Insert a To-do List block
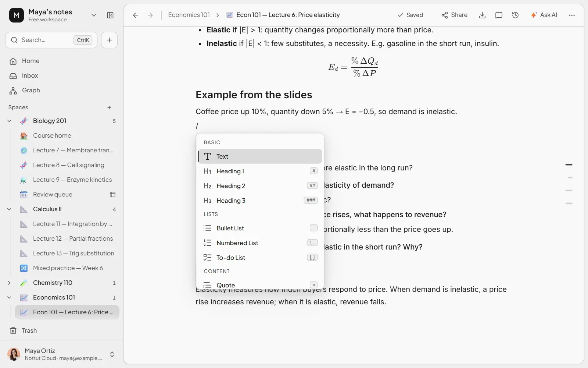The height and width of the screenshot is (368, 588). pos(260,258)
